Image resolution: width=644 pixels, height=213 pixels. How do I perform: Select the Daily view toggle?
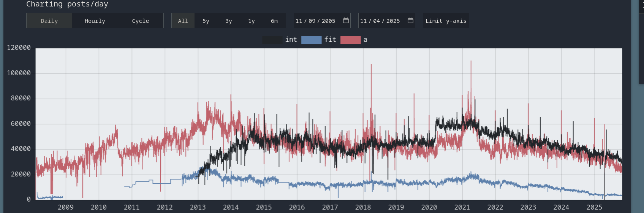(49, 21)
